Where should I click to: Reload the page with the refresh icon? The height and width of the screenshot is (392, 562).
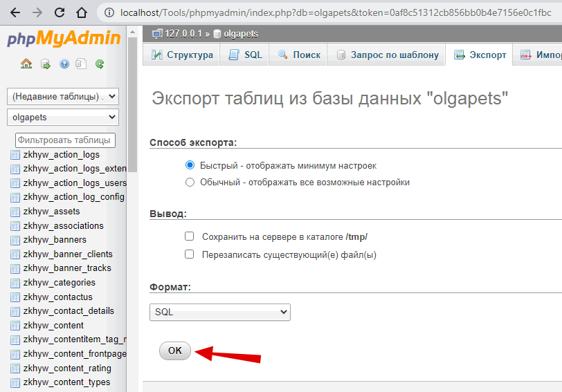pos(60,13)
